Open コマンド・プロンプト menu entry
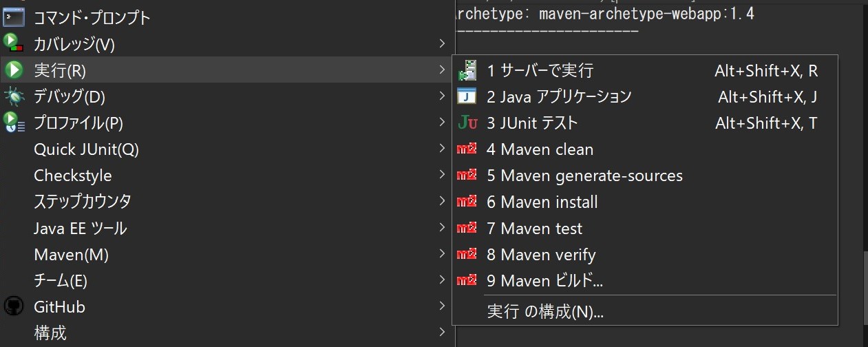Viewport: 868px width, 347px height. coord(226,18)
